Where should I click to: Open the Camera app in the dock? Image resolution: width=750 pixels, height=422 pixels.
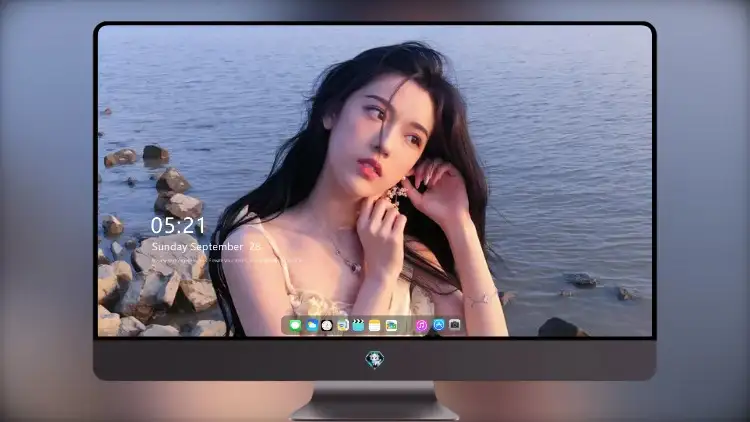click(x=455, y=325)
